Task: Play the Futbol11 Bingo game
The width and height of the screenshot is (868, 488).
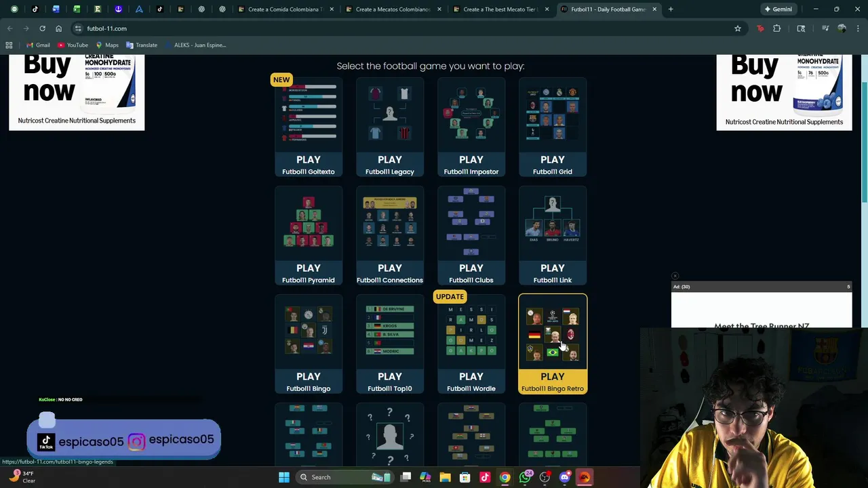Action: point(309,344)
